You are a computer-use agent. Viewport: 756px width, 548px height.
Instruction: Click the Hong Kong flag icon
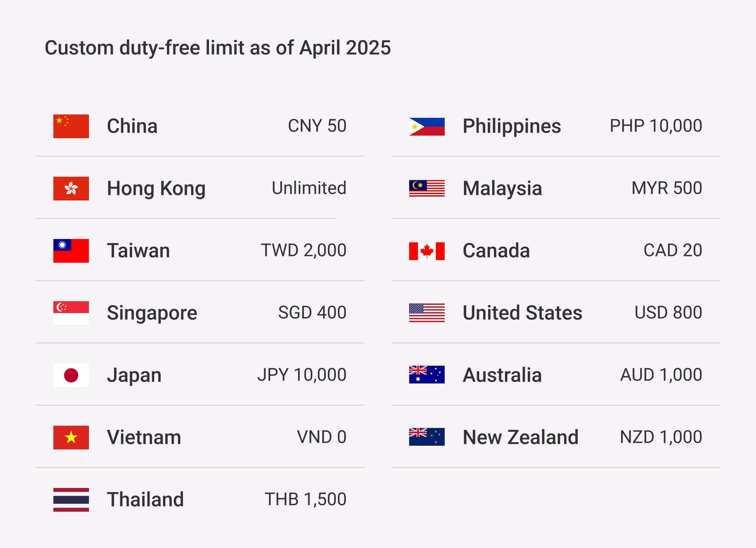[71, 188]
